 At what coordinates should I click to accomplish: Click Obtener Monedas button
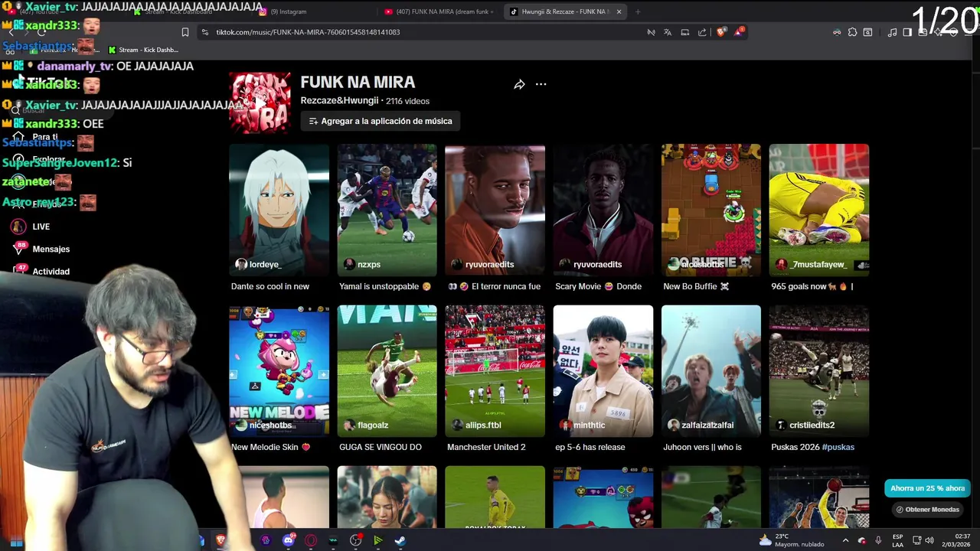coord(927,510)
